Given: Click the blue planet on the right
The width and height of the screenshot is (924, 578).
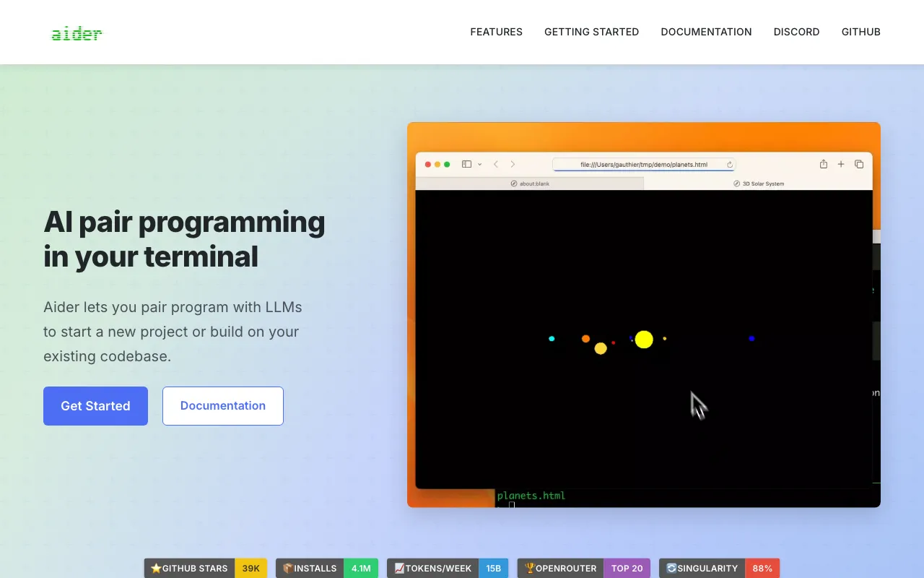Looking at the screenshot, I should [x=751, y=338].
